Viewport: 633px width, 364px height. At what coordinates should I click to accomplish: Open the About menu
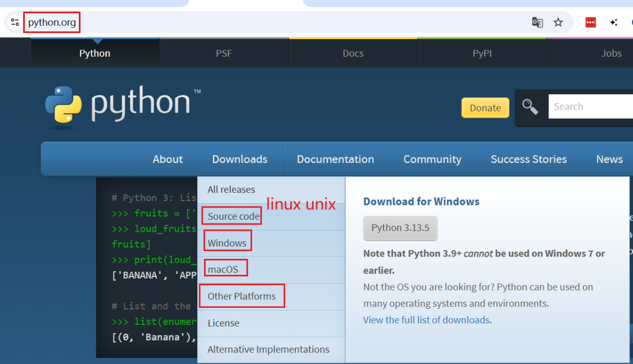pyautogui.click(x=168, y=159)
